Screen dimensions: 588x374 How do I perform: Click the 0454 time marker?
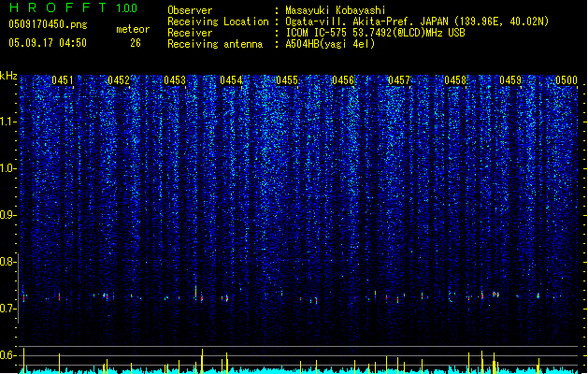coord(231,80)
